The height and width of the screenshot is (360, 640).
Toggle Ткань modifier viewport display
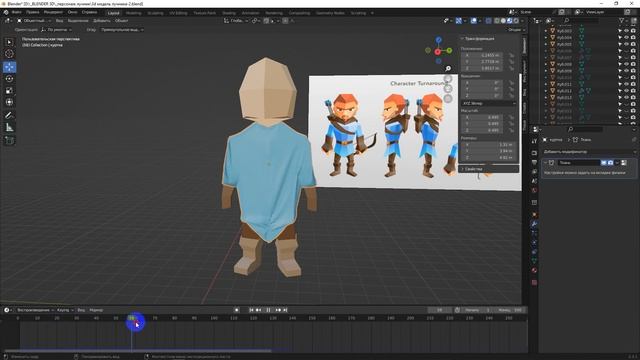click(x=604, y=162)
